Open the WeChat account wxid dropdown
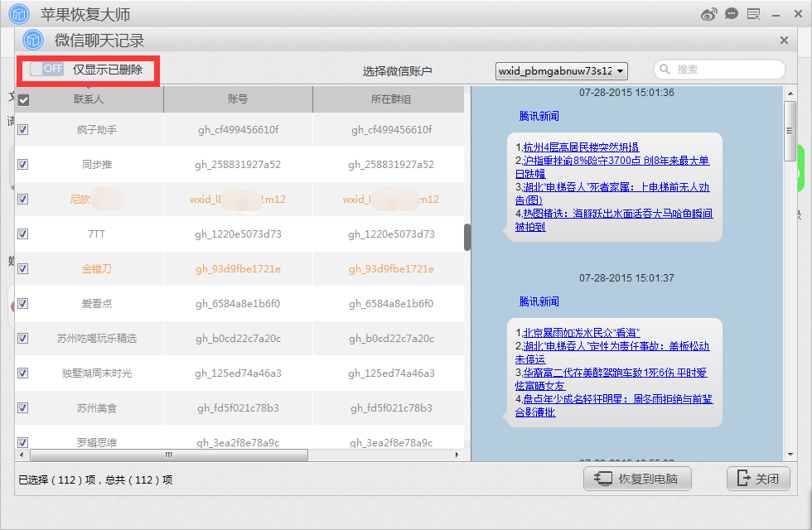 (562, 71)
